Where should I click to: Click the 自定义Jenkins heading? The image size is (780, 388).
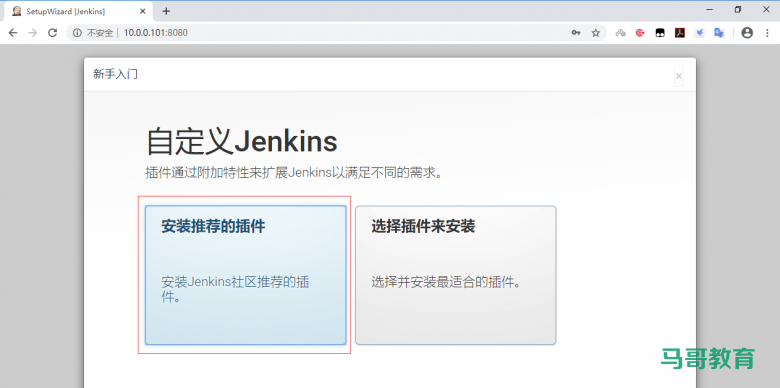tap(242, 141)
